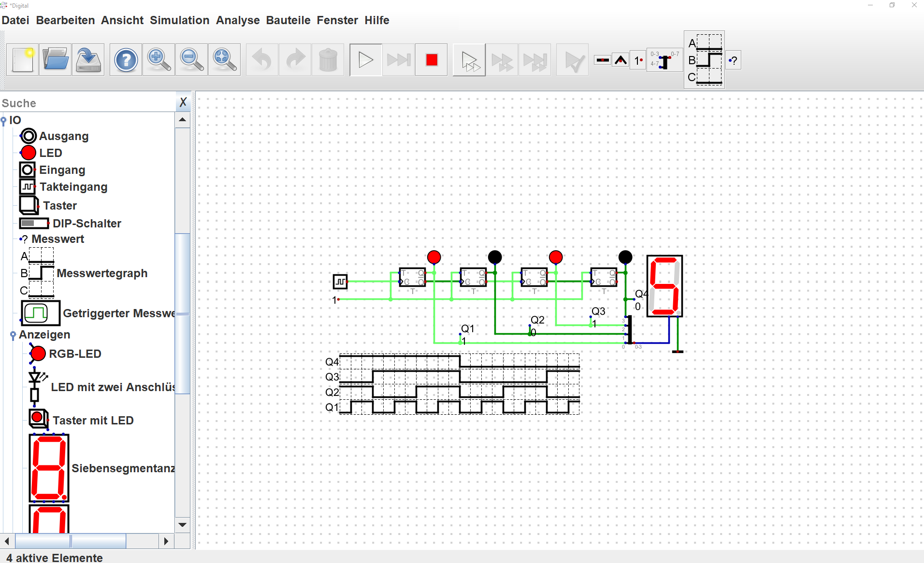Open the Bauteile menu
The image size is (924, 563).
tap(288, 20)
